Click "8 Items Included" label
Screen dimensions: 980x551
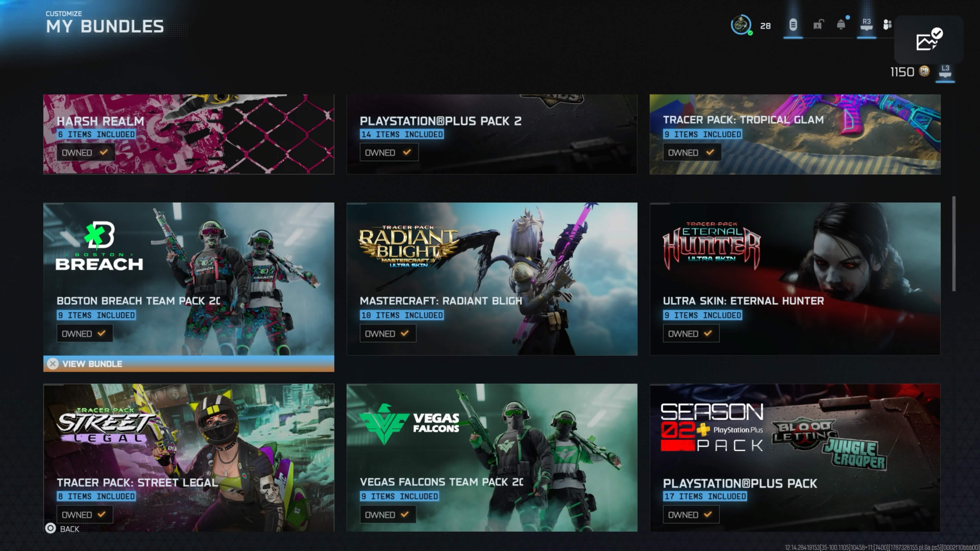96,496
